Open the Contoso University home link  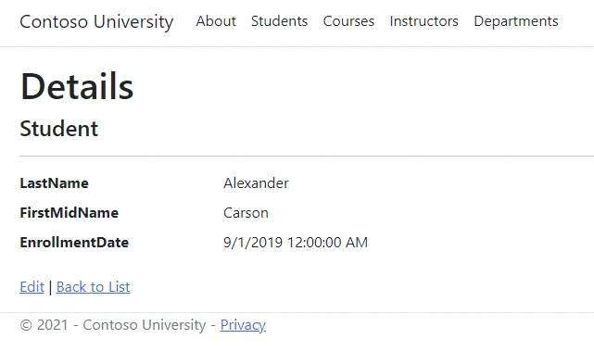[96, 22]
